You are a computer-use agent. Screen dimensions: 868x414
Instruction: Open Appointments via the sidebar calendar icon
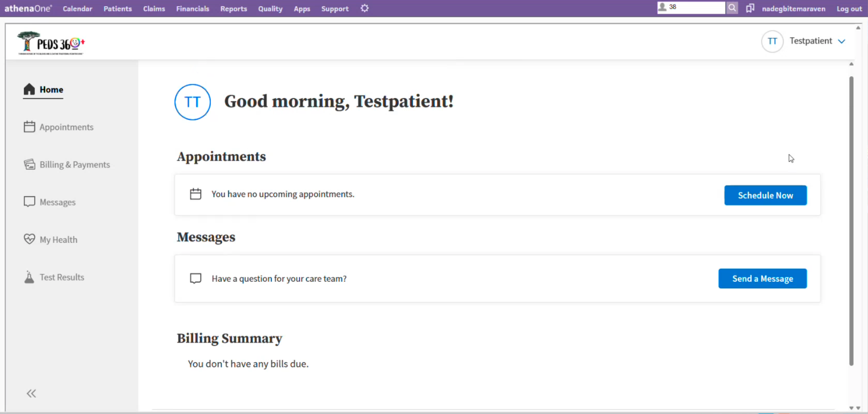pyautogui.click(x=29, y=127)
